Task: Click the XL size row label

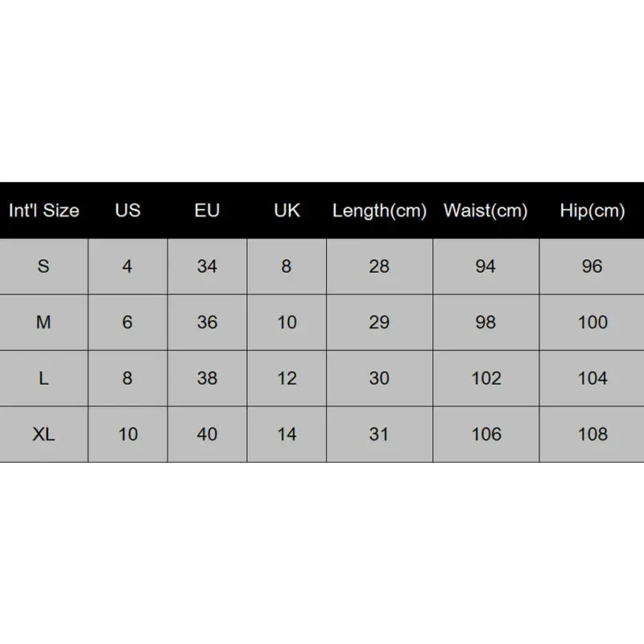Action: coord(44,434)
